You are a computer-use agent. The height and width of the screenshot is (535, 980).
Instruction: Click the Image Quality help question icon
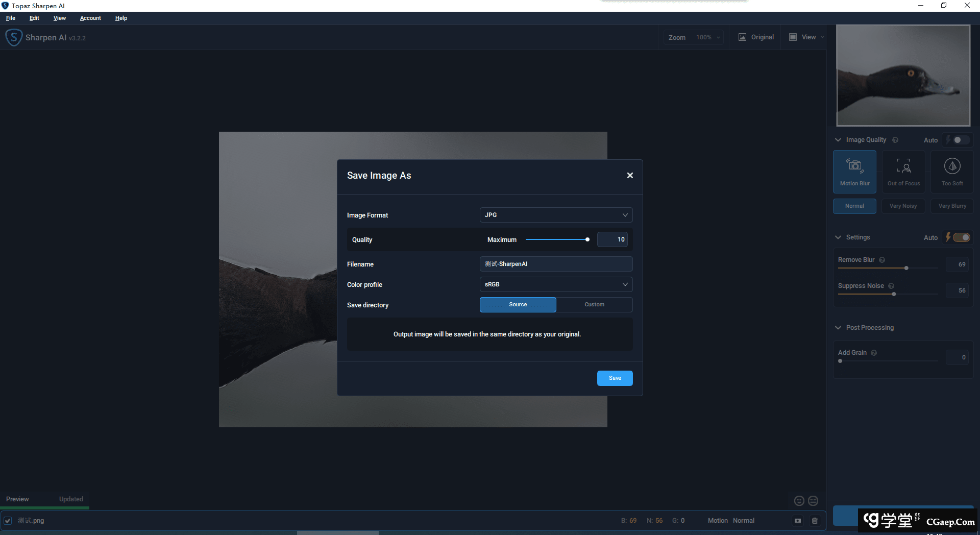tap(895, 140)
